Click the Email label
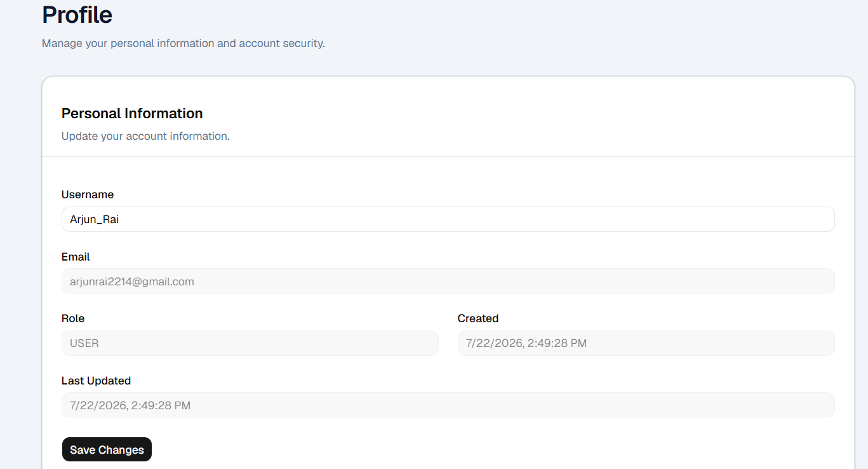The width and height of the screenshot is (868, 469). [x=76, y=257]
